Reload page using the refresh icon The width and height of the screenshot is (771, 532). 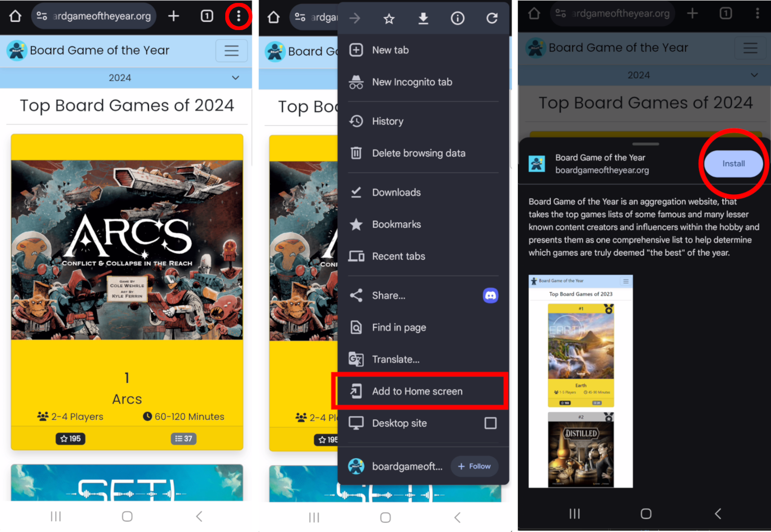point(491,19)
